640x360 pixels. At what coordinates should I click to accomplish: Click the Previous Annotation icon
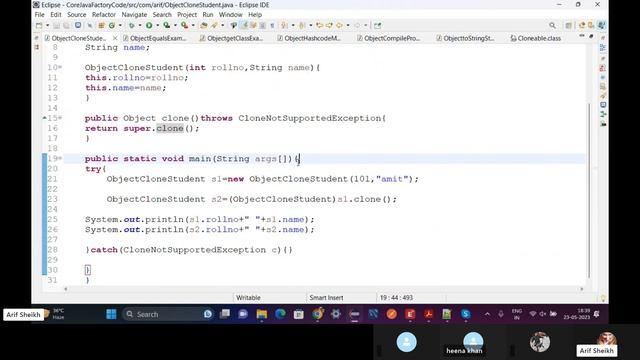(302, 25)
